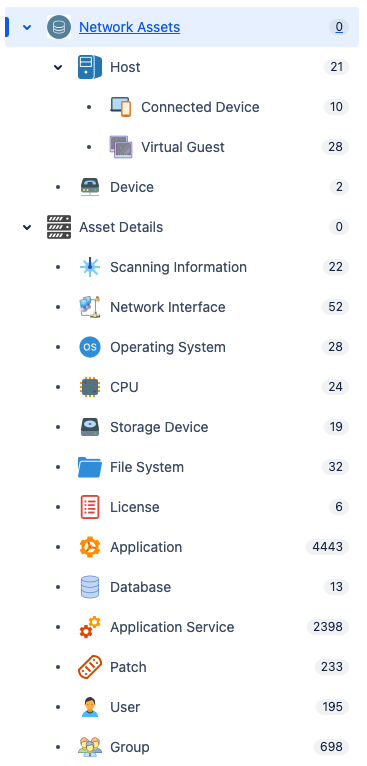This screenshot has height=766, width=367.
Task: Collapse the Asset Details section
Action: 27,227
